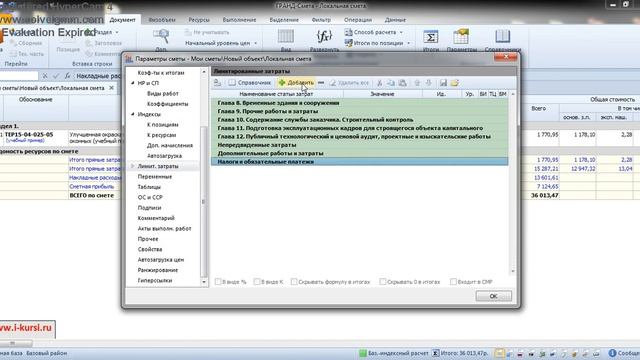Switch to the Выделение ribbon tab

coord(284,20)
